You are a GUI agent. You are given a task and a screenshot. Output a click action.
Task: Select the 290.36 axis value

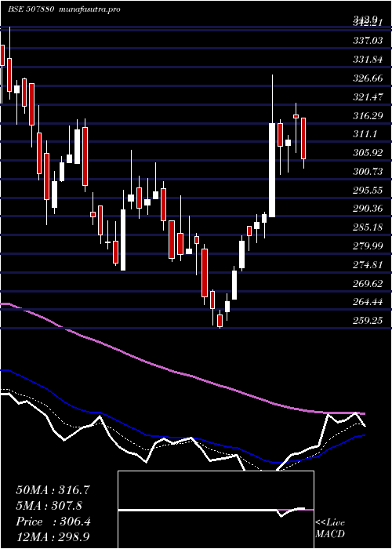coord(367,209)
